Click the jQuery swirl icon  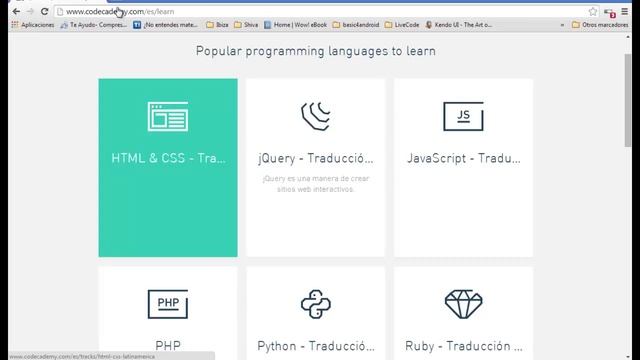316,116
